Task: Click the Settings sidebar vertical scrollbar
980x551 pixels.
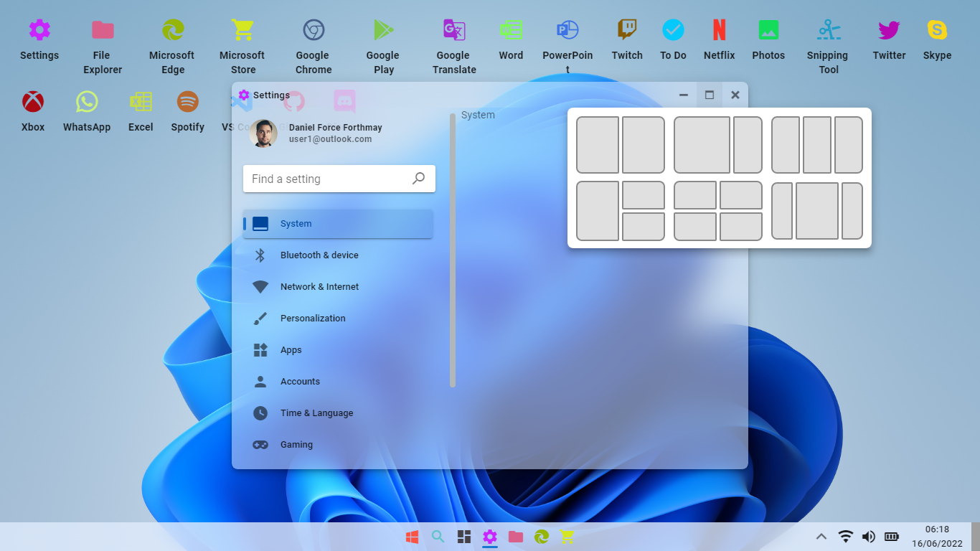Action: pyautogui.click(x=453, y=250)
